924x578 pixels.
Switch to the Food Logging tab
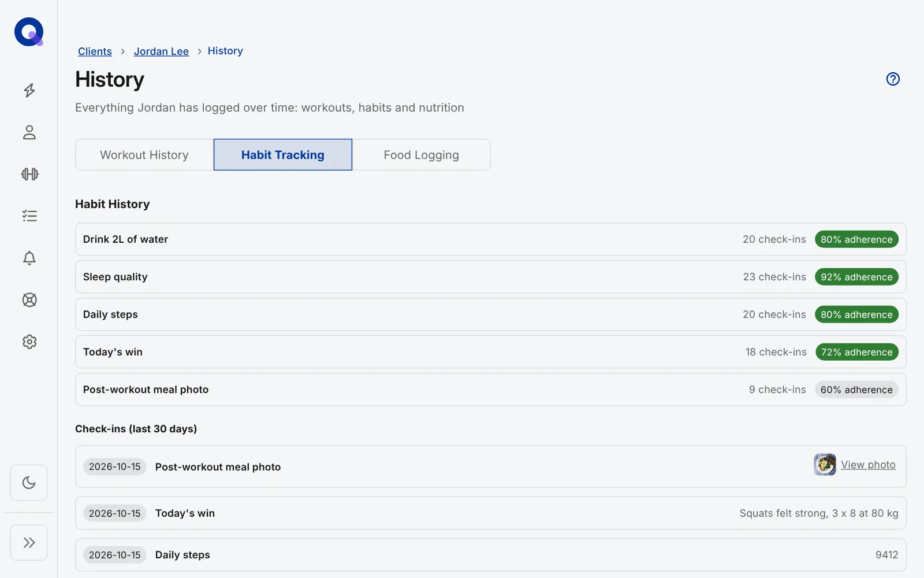422,155
